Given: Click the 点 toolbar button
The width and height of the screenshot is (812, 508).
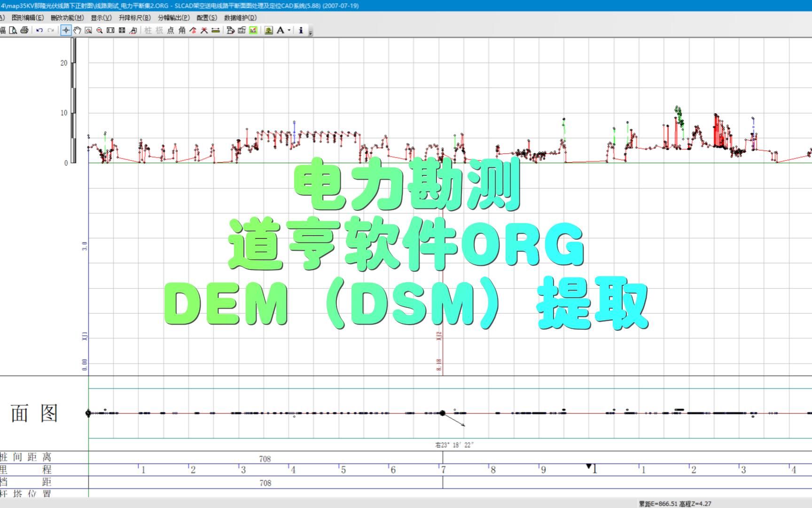Looking at the screenshot, I should (x=171, y=30).
